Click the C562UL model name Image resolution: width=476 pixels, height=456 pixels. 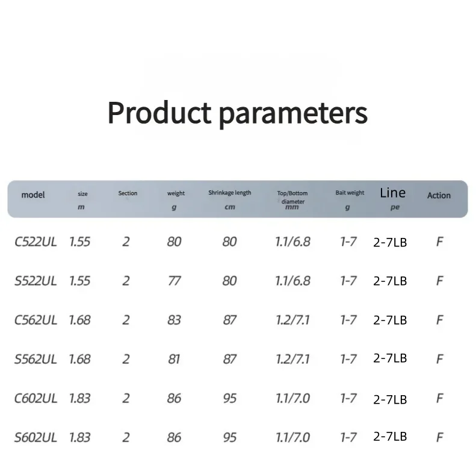[x=36, y=320]
